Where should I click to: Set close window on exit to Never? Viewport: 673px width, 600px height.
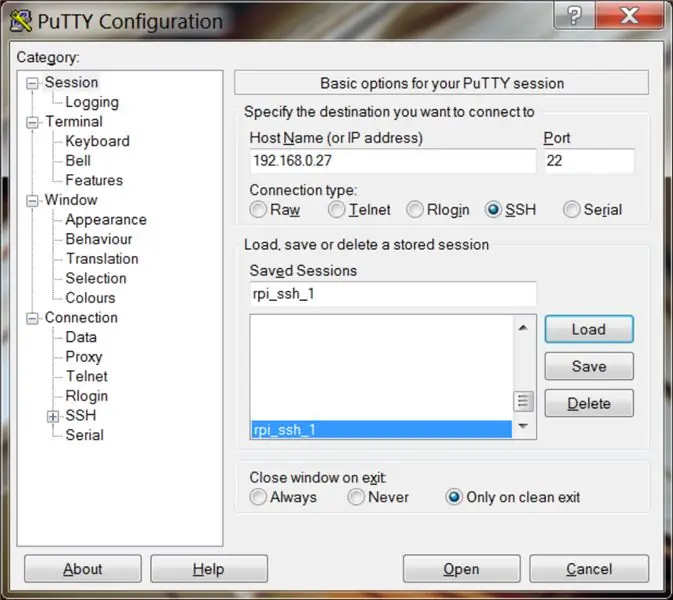[356, 497]
